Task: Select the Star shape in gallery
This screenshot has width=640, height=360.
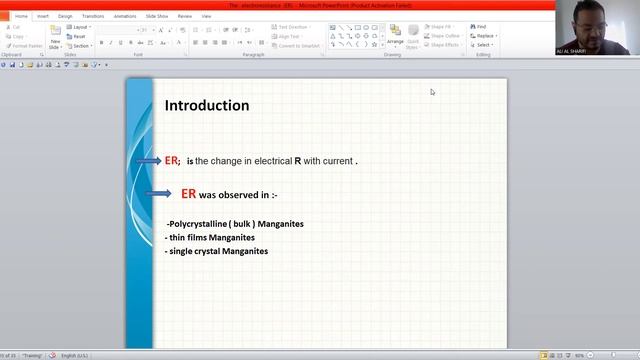Action: pos(374,44)
